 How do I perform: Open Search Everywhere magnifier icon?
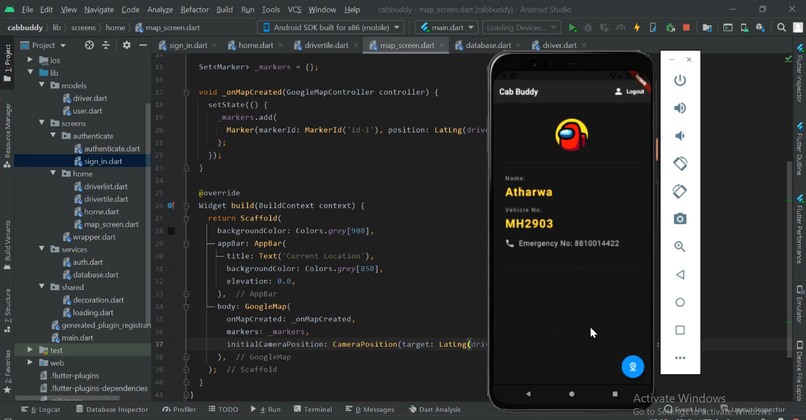(x=781, y=28)
